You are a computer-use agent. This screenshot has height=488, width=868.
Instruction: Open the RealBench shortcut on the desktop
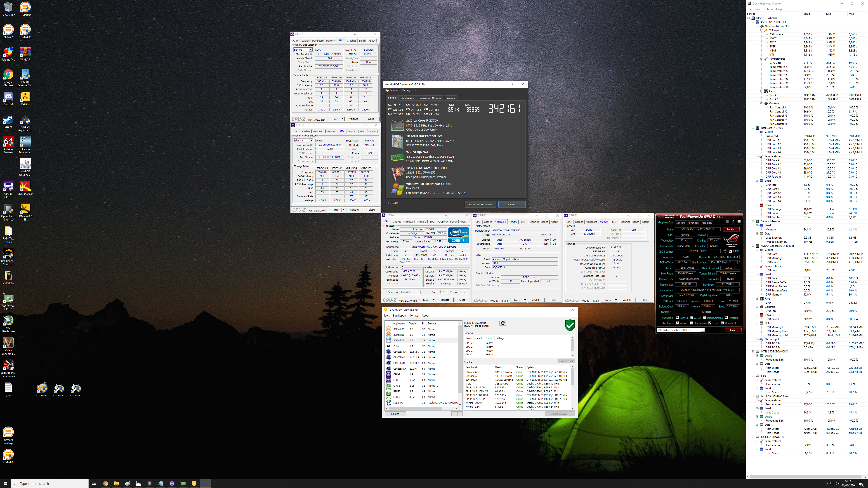(8, 257)
